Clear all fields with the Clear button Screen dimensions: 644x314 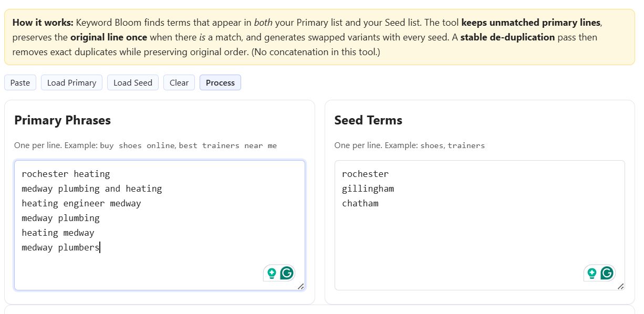point(179,82)
